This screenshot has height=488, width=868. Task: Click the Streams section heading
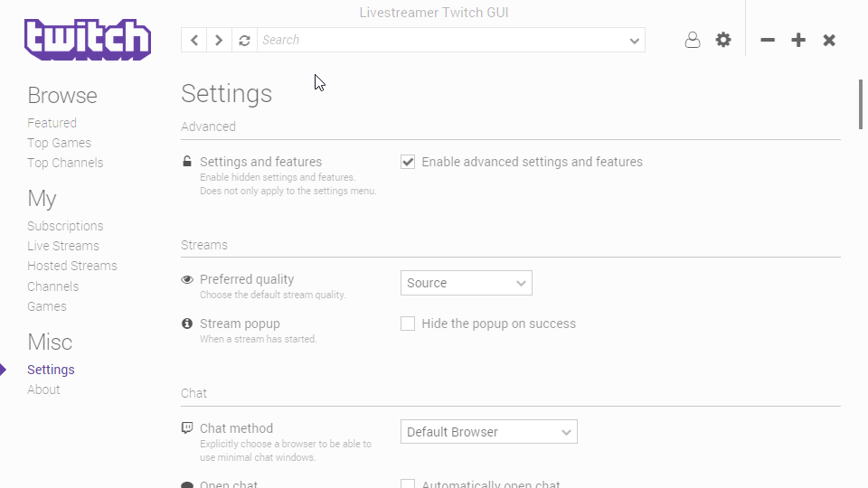pyautogui.click(x=204, y=245)
